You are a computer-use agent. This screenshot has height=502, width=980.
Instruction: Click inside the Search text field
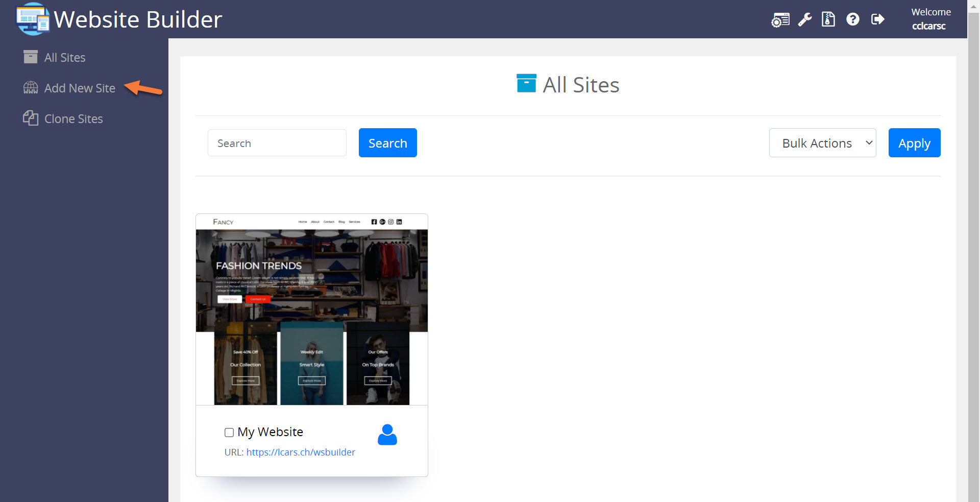pyautogui.click(x=277, y=143)
